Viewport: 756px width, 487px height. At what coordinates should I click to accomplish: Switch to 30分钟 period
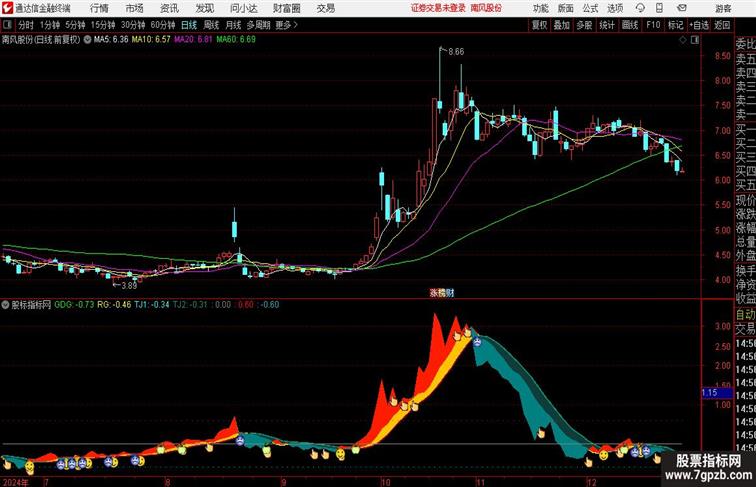(133, 25)
